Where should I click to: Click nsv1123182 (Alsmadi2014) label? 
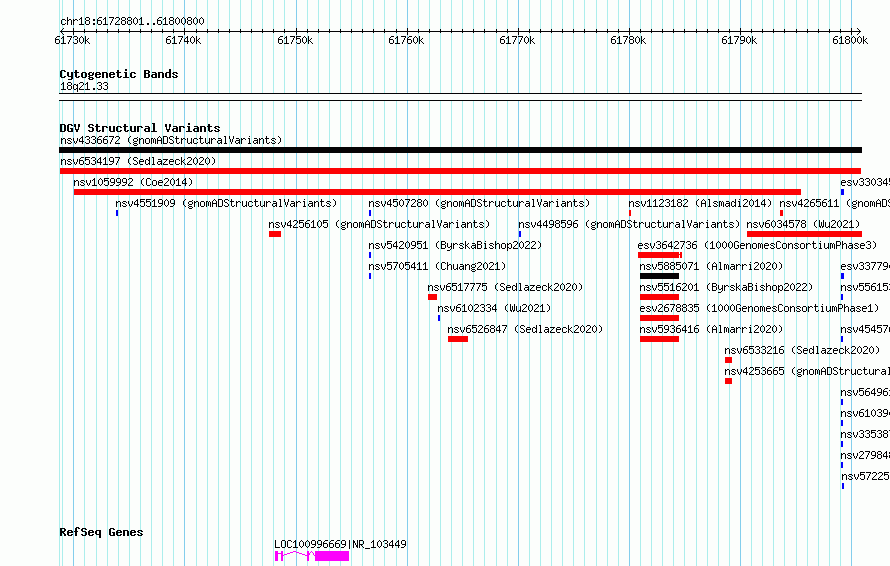click(700, 203)
